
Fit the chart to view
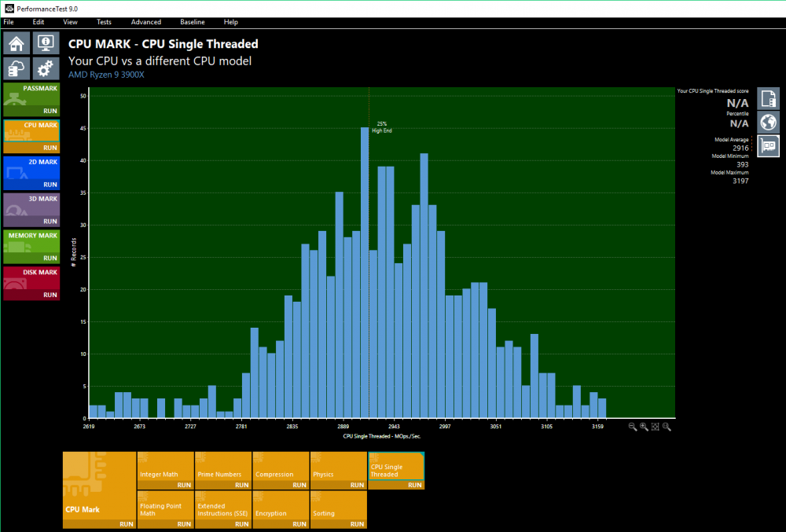[655, 427]
